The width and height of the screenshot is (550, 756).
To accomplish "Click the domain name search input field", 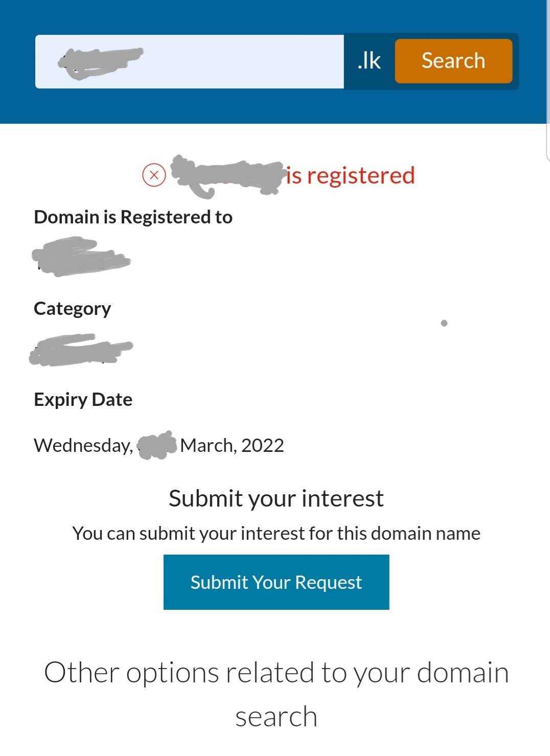I will tap(189, 61).
